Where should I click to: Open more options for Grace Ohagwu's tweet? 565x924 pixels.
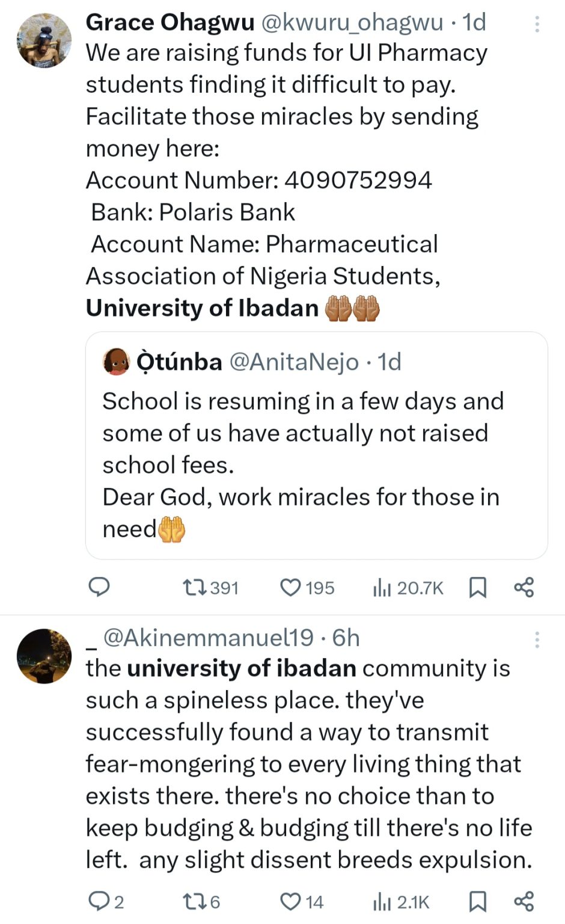pos(537,24)
